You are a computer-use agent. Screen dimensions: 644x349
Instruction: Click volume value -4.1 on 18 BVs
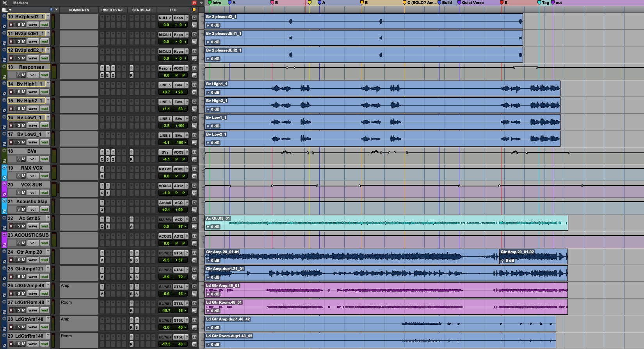click(x=166, y=159)
